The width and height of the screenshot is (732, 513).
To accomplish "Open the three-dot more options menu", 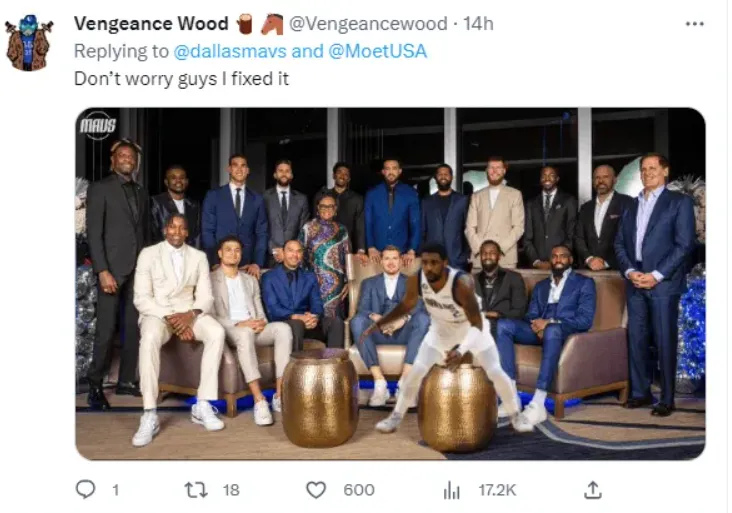I will (694, 23).
